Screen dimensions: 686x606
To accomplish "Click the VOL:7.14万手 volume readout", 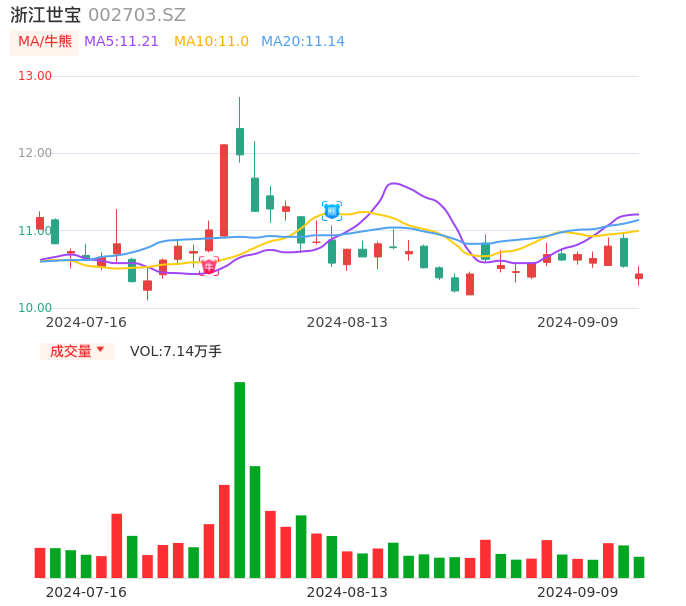I will (x=175, y=351).
